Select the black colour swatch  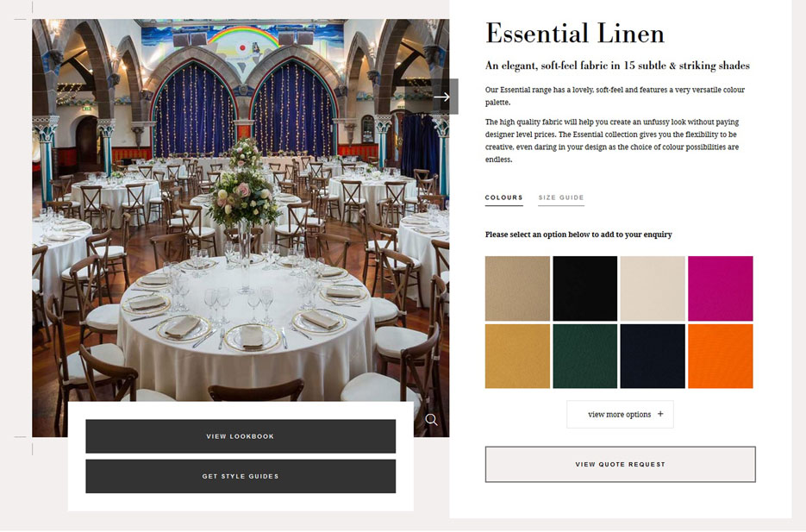[585, 288]
